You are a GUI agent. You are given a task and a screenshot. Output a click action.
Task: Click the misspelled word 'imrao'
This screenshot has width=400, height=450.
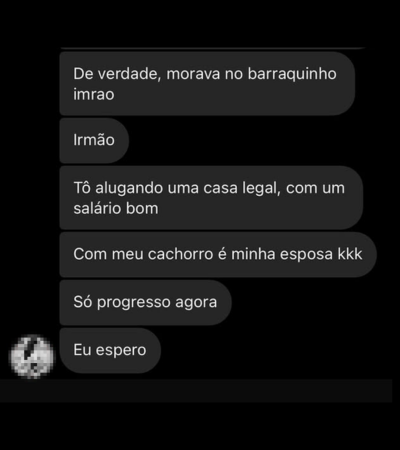tap(94, 94)
